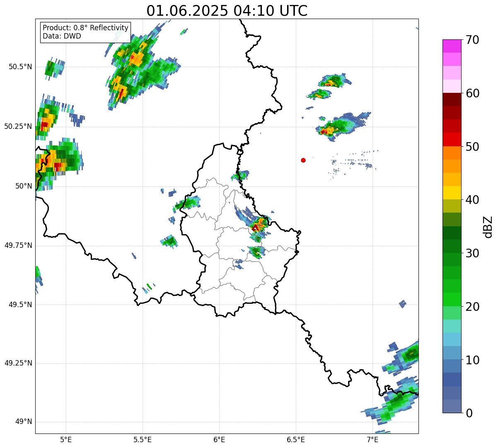Click the red location marker dot
The width and height of the screenshot is (498, 448).
pyautogui.click(x=303, y=160)
